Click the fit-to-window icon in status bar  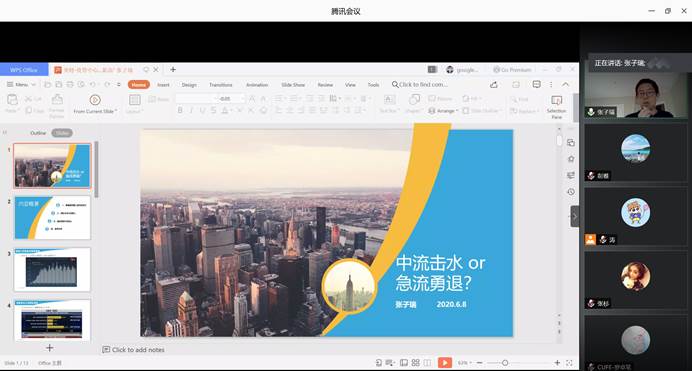point(569,363)
